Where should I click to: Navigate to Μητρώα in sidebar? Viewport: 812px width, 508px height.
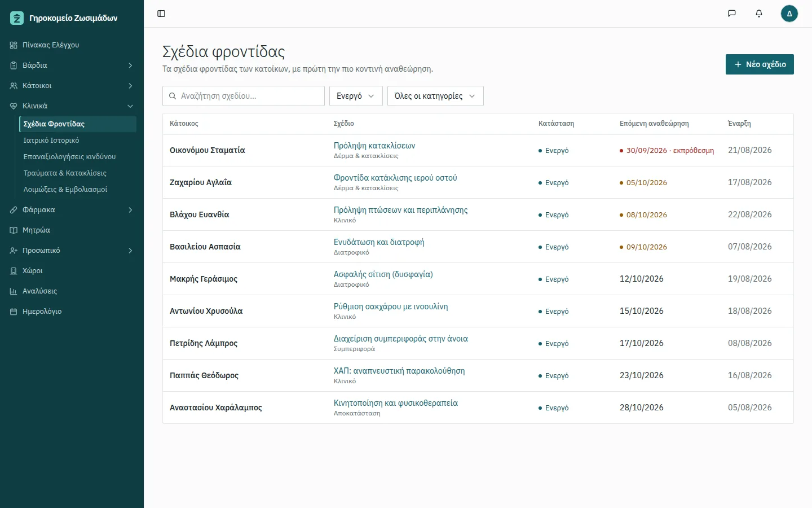pos(72,230)
